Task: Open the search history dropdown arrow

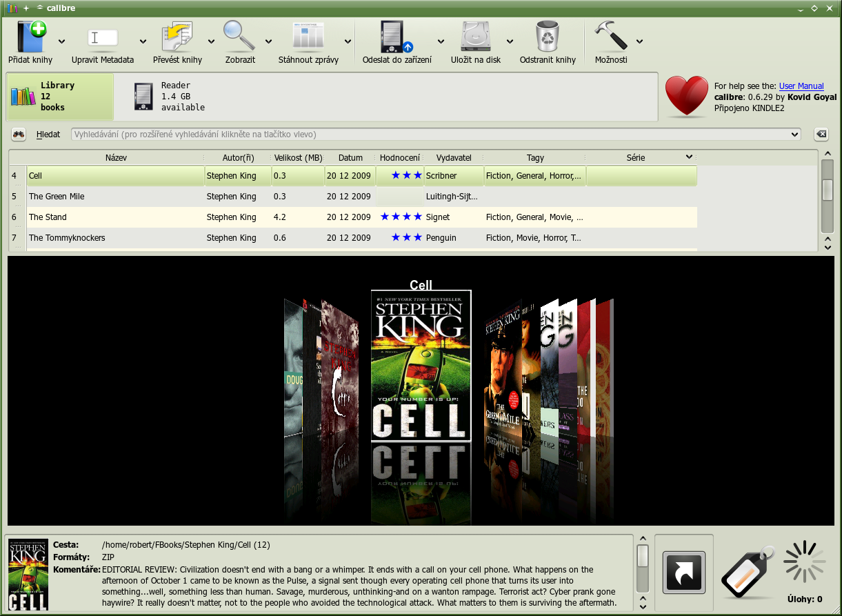Action: (x=794, y=135)
